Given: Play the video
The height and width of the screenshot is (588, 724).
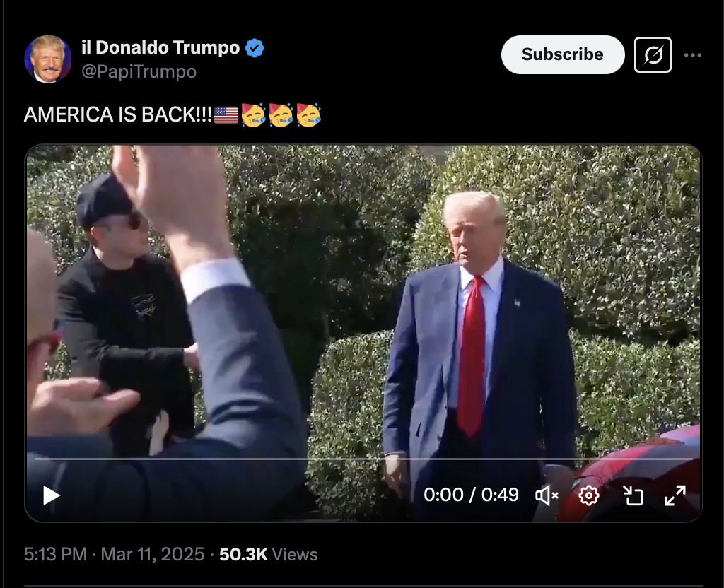Looking at the screenshot, I should [x=51, y=495].
